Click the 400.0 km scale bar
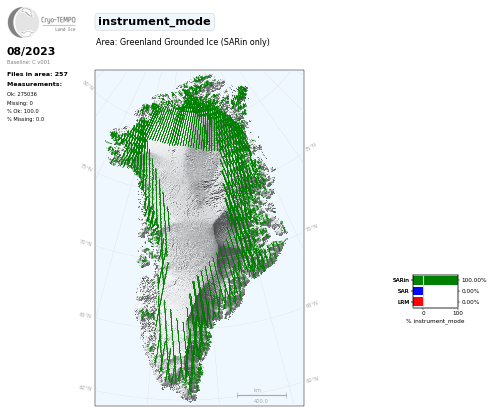492x410 pixels. (262, 396)
